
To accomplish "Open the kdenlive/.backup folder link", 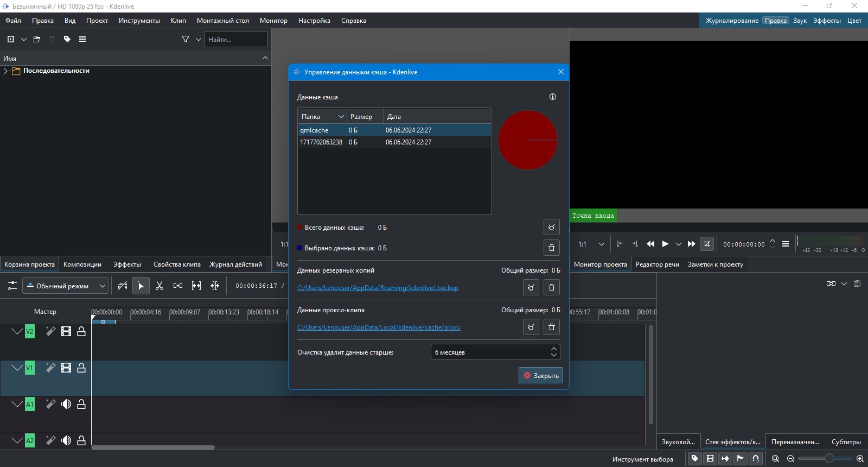I will [378, 288].
